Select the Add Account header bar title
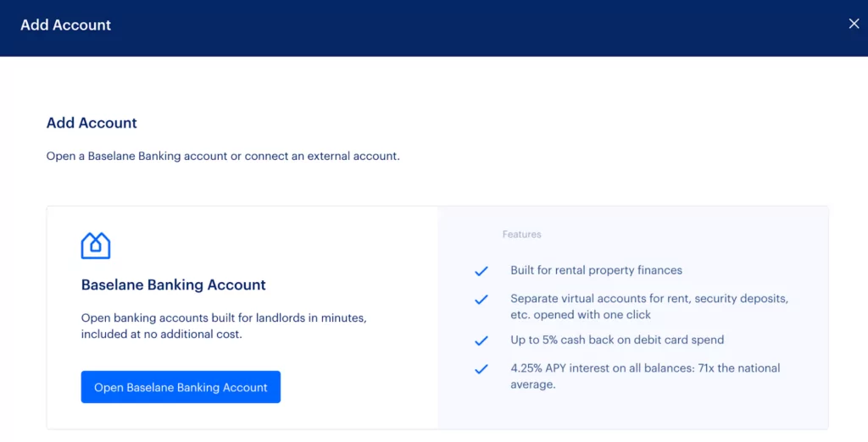This screenshot has height=442, width=868. [x=66, y=25]
